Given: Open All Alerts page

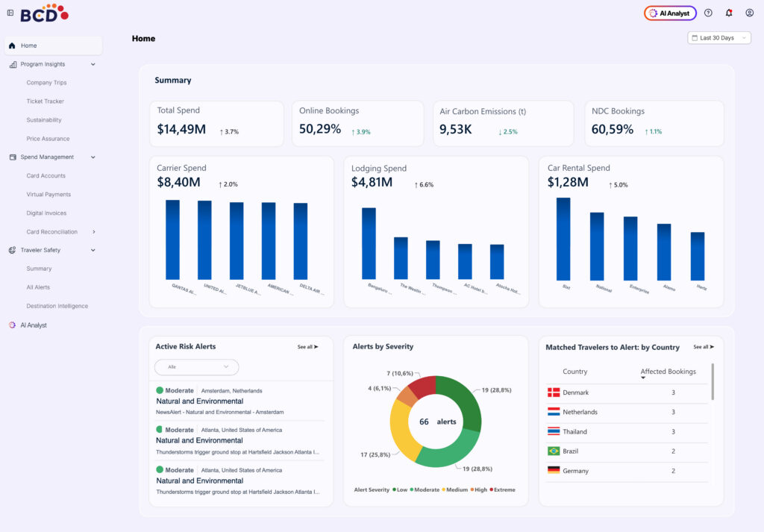Looking at the screenshot, I should coord(38,287).
